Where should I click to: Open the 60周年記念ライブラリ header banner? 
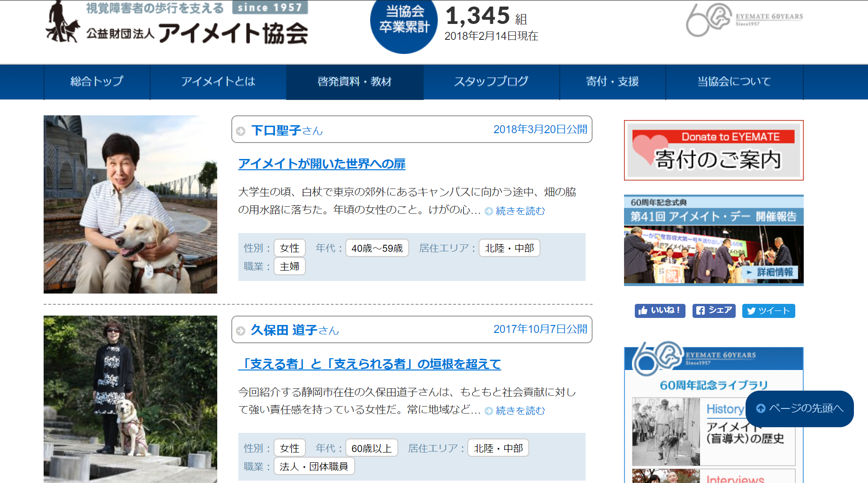click(714, 359)
